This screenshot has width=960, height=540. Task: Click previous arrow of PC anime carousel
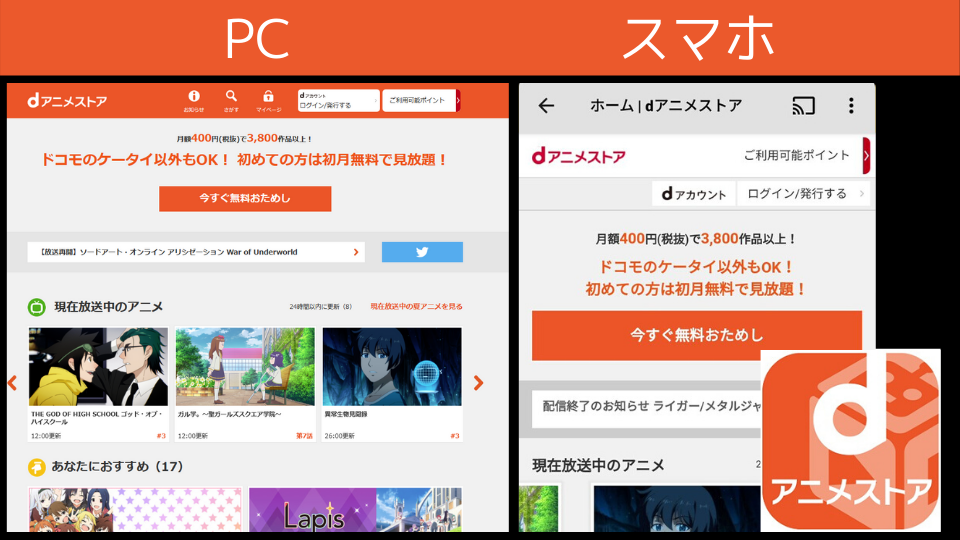click(x=12, y=383)
